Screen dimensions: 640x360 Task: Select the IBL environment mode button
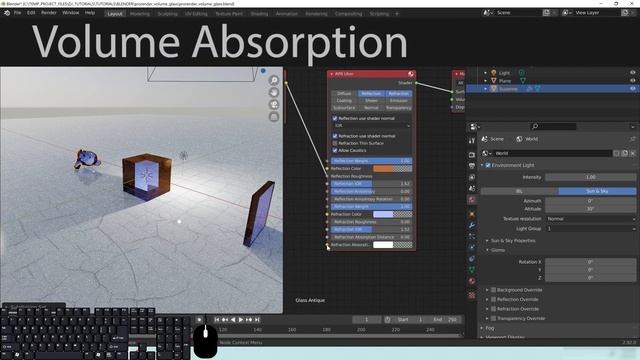coord(520,191)
